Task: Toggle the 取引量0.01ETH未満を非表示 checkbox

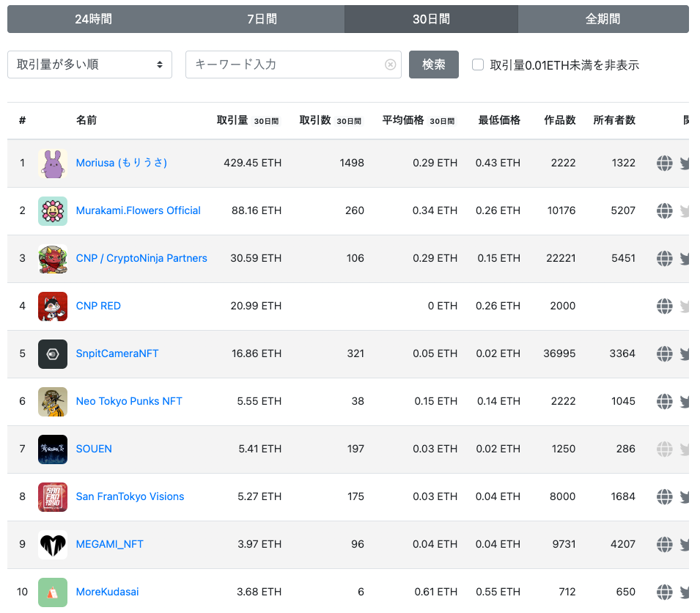Action: 478,65
